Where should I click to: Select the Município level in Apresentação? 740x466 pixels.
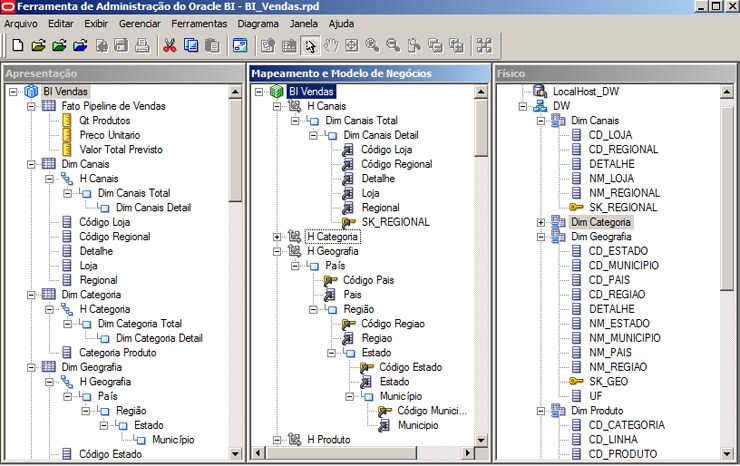point(173,440)
